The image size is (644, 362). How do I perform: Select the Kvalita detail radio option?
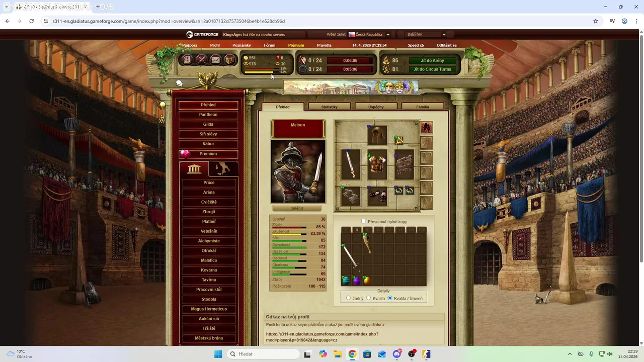click(x=368, y=298)
